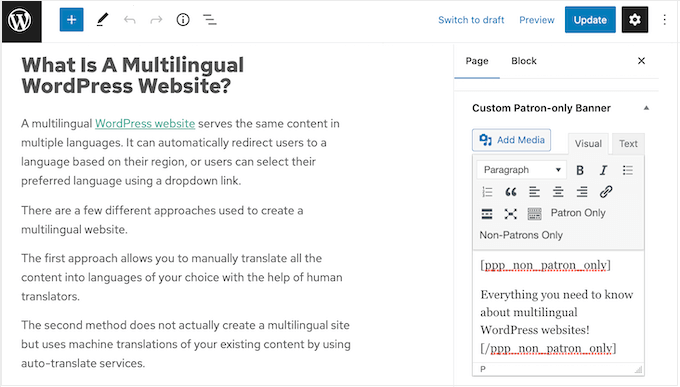680x387 pixels.
Task: Click the paragraph starting 'The first approach'
Action: click(182, 277)
